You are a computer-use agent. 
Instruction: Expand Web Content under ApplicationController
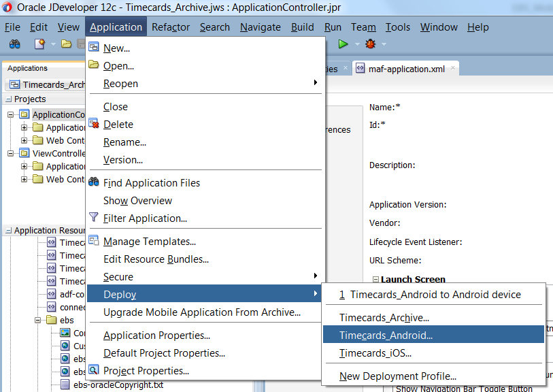click(x=24, y=140)
